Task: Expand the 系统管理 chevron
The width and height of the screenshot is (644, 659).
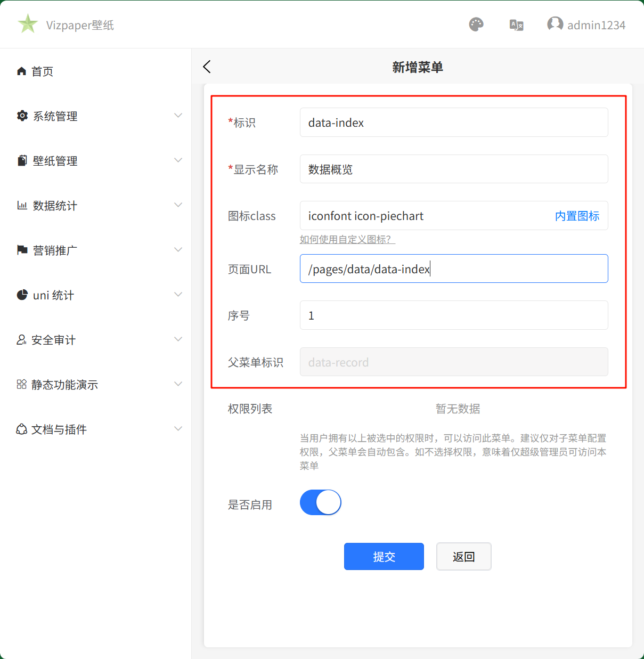Action: [x=178, y=115]
